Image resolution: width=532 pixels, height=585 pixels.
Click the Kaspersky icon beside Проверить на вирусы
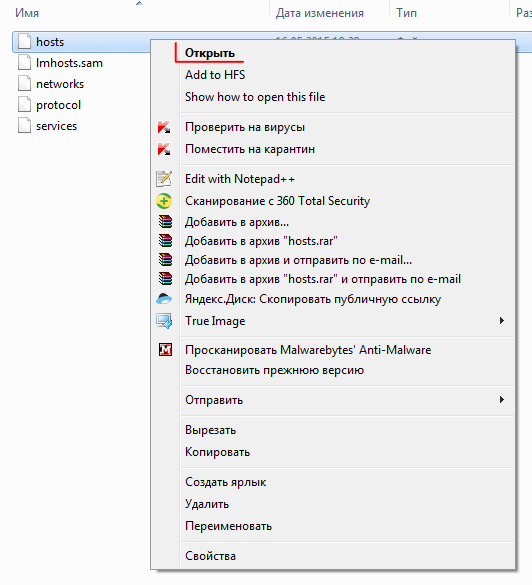click(164, 127)
